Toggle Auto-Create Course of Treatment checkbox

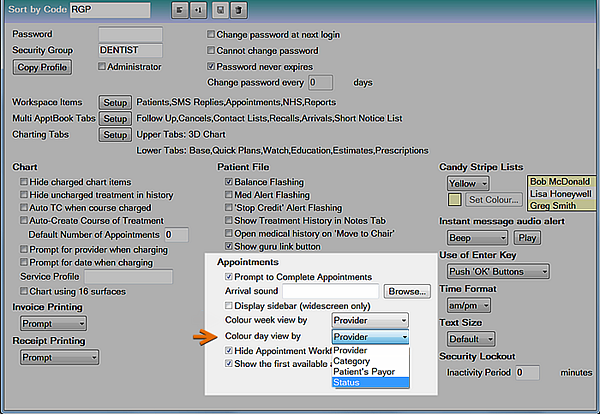[24, 220]
